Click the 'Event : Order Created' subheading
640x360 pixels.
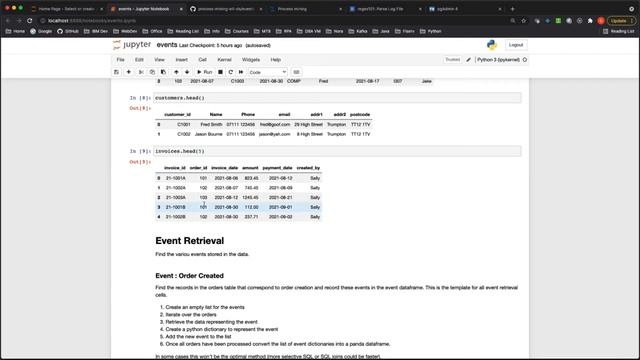point(189,276)
